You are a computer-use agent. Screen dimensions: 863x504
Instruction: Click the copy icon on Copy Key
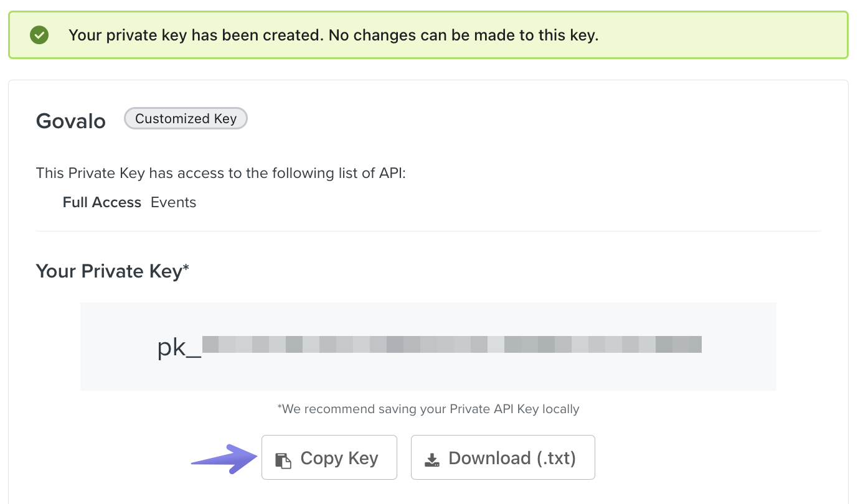click(x=283, y=460)
